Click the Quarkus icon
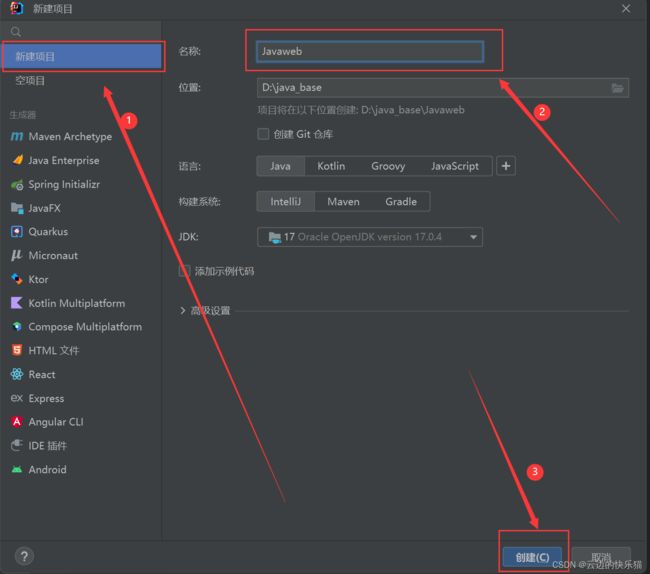Screen dimensions: 650x574 [17, 231]
